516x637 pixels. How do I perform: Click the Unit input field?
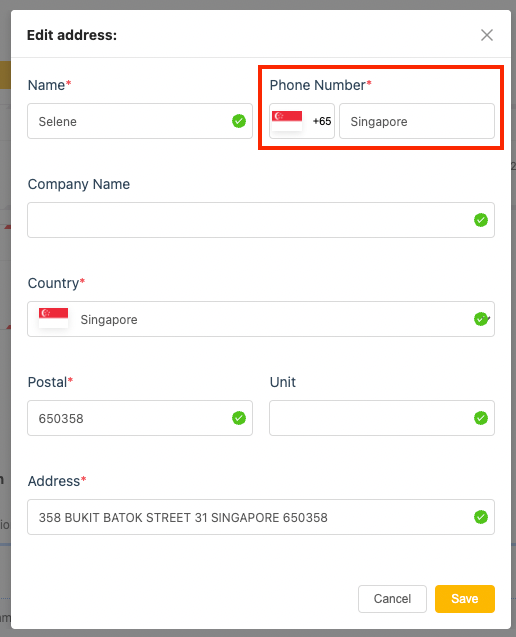point(382,418)
